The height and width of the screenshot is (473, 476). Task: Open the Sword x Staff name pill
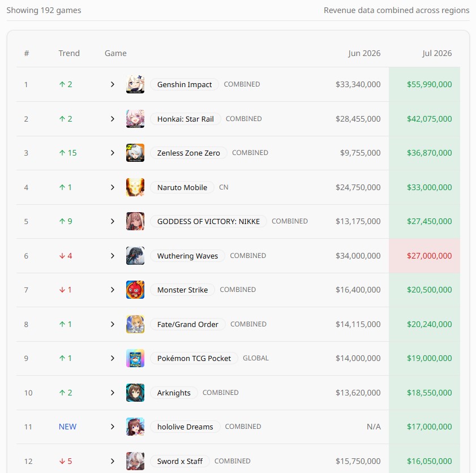[180, 461]
